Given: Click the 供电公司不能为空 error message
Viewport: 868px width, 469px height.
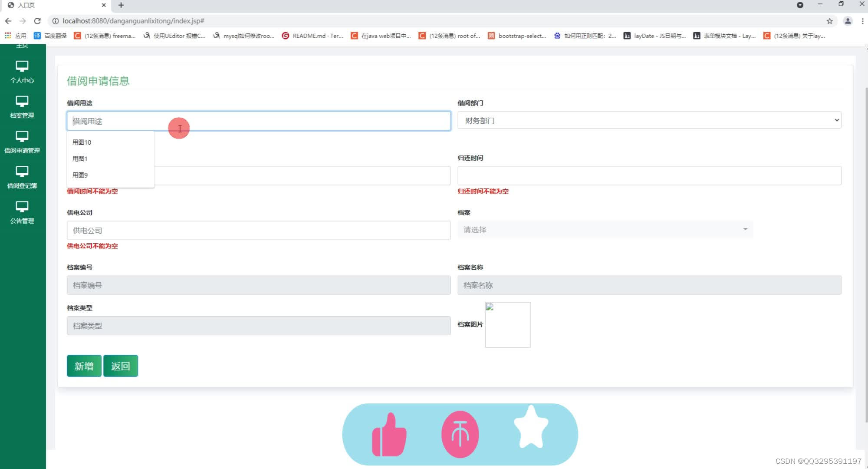Looking at the screenshot, I should coord(92,246).
